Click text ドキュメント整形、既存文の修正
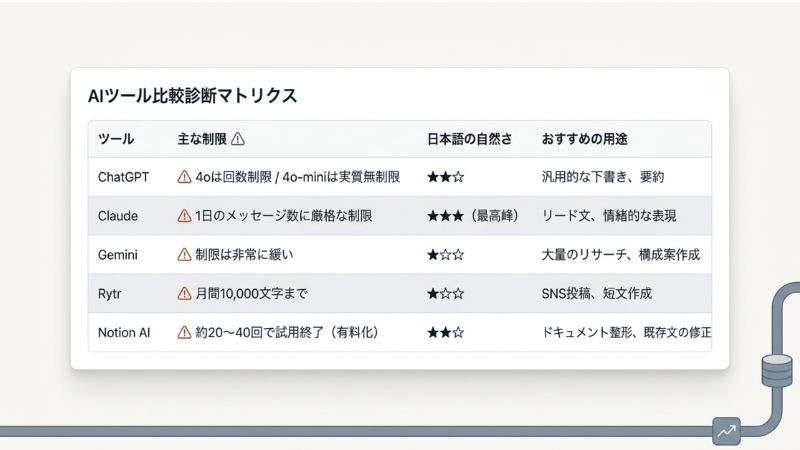The image size is (800, 450). (x=626, y=333)
